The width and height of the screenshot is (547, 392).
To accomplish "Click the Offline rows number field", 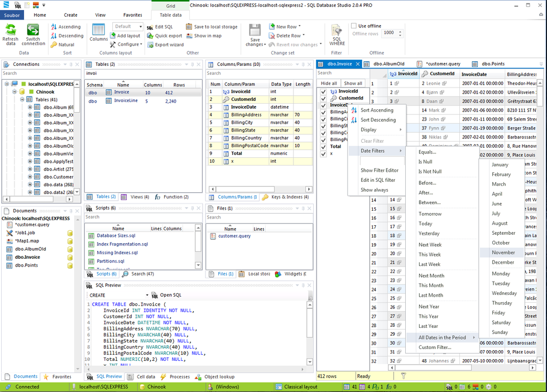I will point(388,33).
